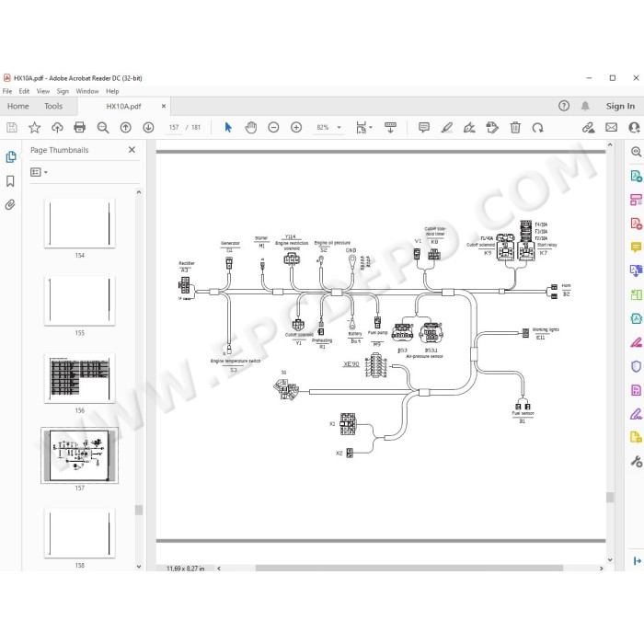Add a sticky note comment

coord(424,128)
